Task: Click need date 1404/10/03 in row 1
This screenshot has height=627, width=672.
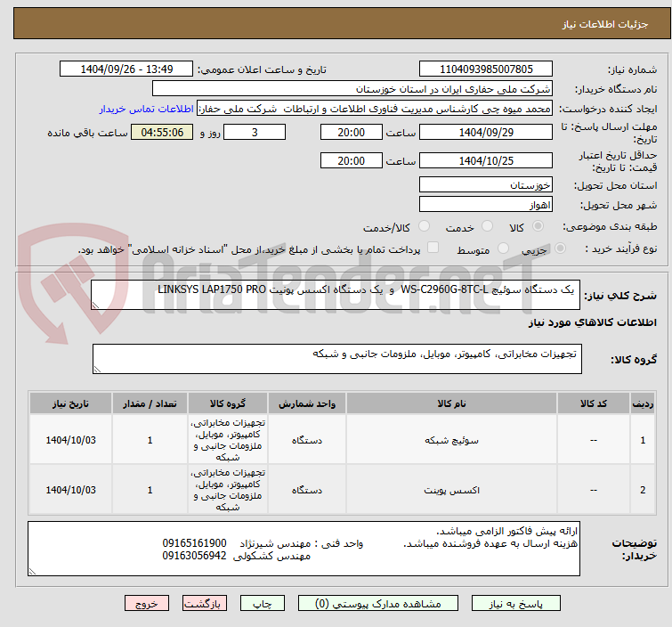Action: 70,440
